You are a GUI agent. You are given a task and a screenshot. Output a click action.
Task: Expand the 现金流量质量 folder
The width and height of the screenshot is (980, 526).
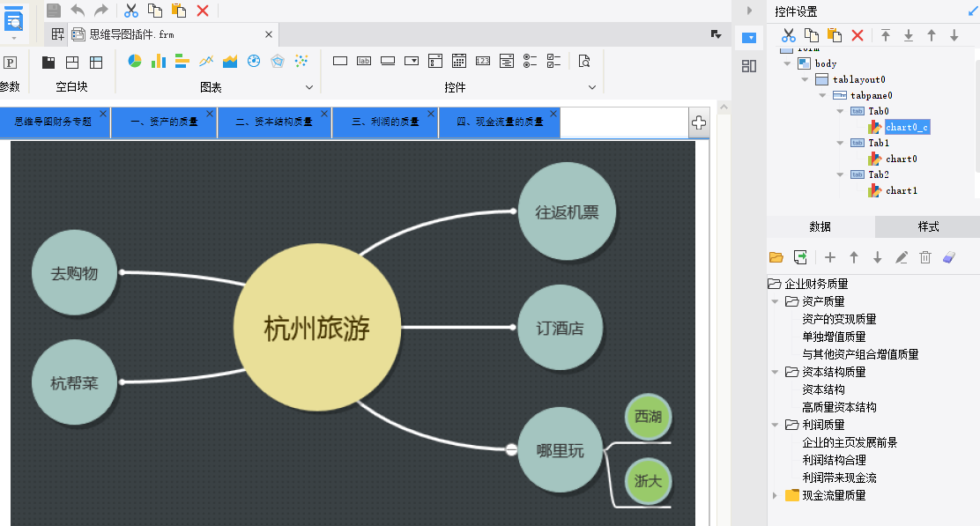pos(775,495)
